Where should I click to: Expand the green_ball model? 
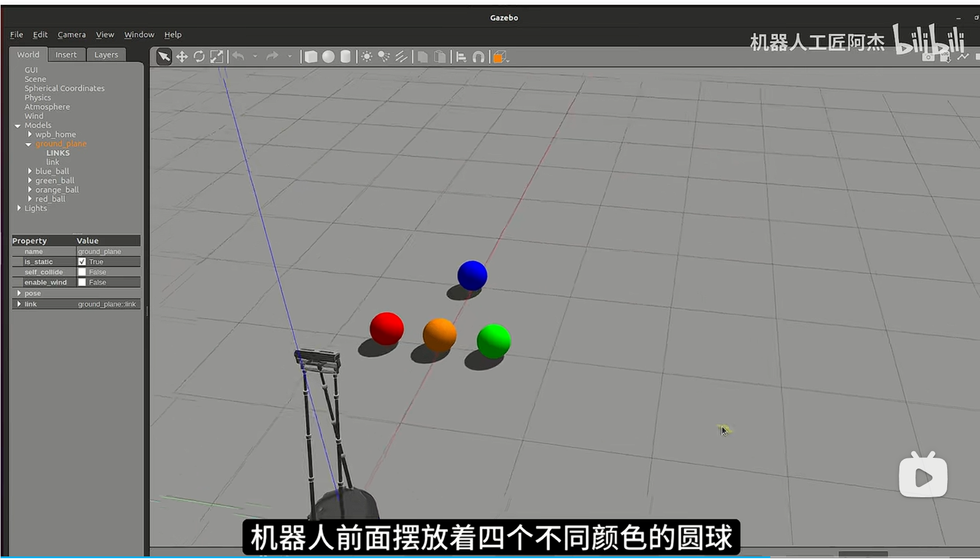(x=29, y=180)
